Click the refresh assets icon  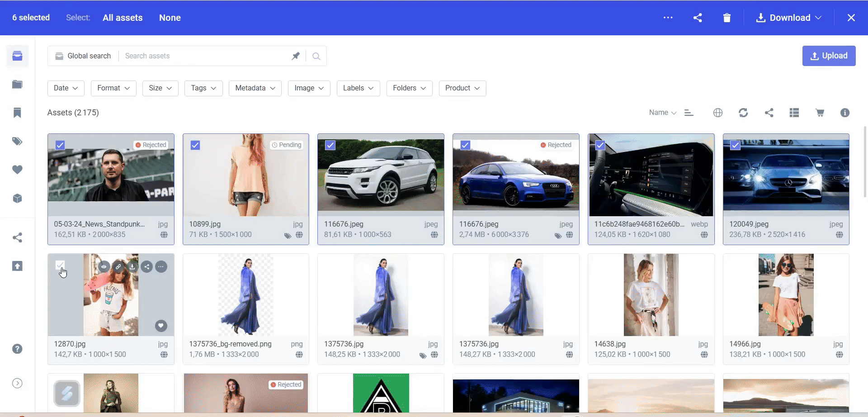click(743, 113)
